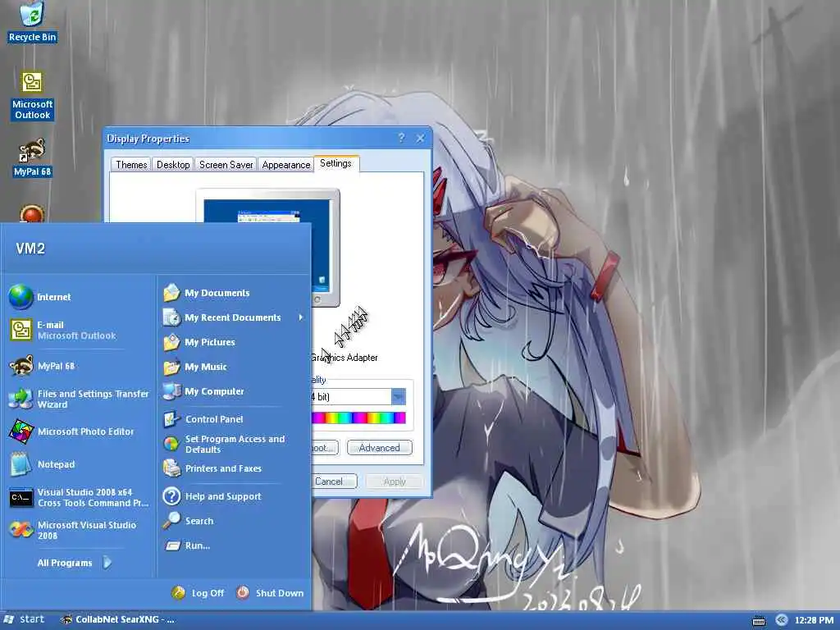Select the MyPal 68 desktop shortcut
The width and height of the screenshot is (840, 630).
32,158
